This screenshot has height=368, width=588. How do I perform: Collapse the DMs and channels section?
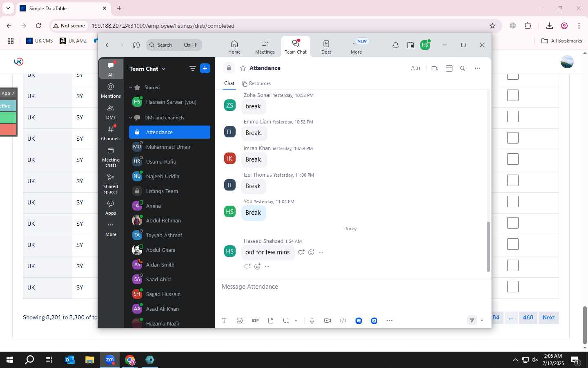131,118
